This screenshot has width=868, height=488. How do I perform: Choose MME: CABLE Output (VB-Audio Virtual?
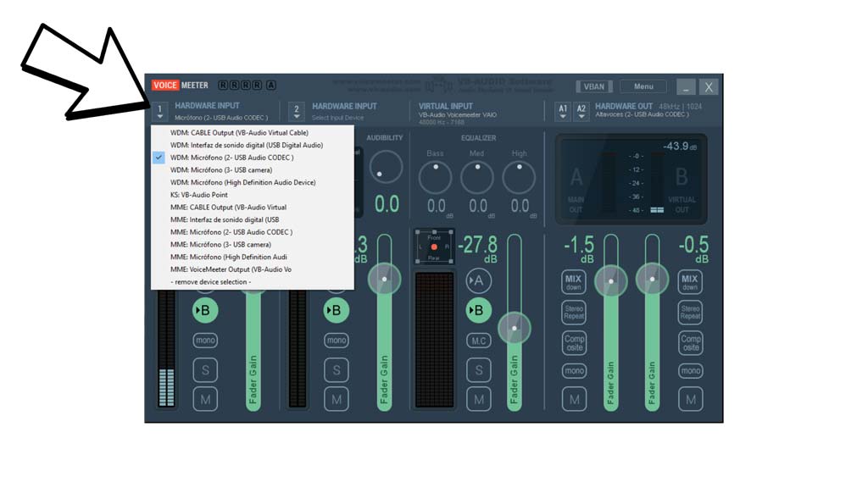253,208
